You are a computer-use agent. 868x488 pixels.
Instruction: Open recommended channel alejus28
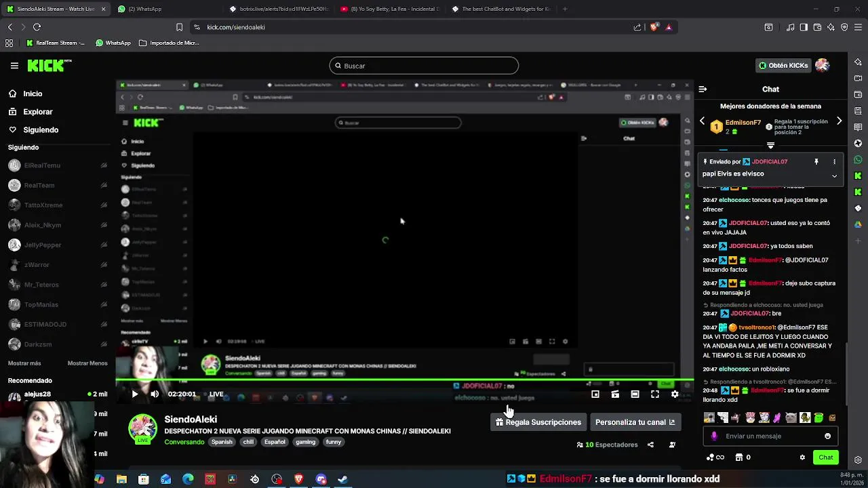click(x=58, y=394)
